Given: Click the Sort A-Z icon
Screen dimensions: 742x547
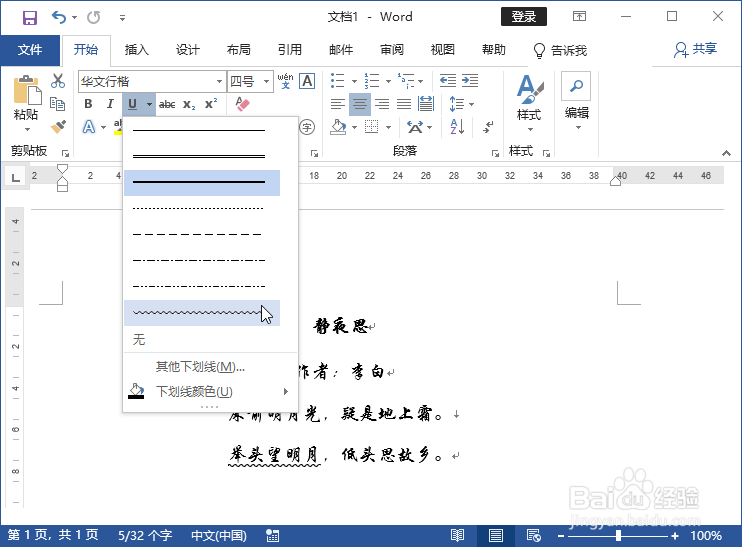Looking at the screenshot, I should [x=457, y=127].
